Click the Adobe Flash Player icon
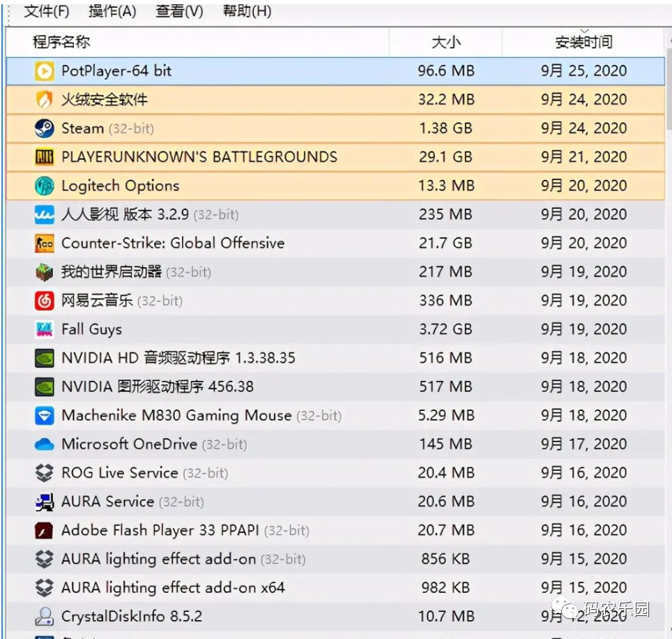This screenshot has height=639, width=672. tap(45, 531)
